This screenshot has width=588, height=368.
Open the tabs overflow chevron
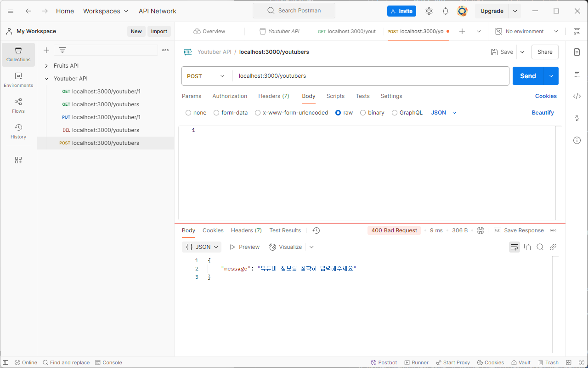(x=479, y=31)
